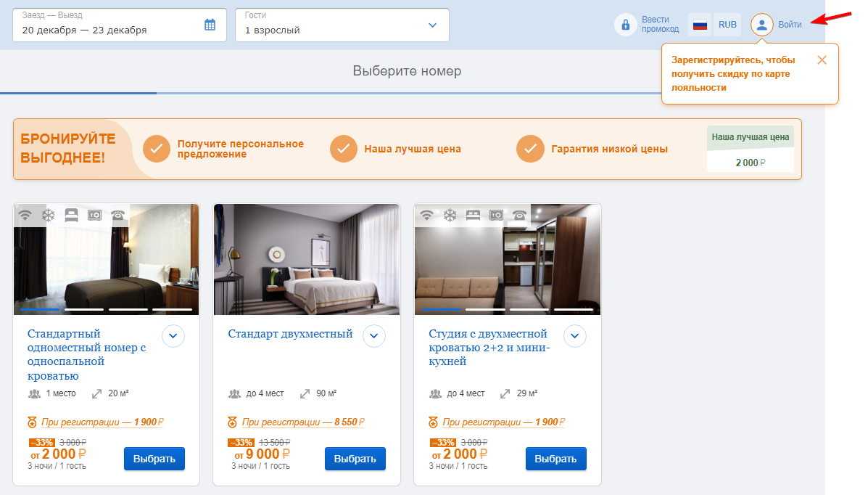Click the promo code lock icon

626,25
